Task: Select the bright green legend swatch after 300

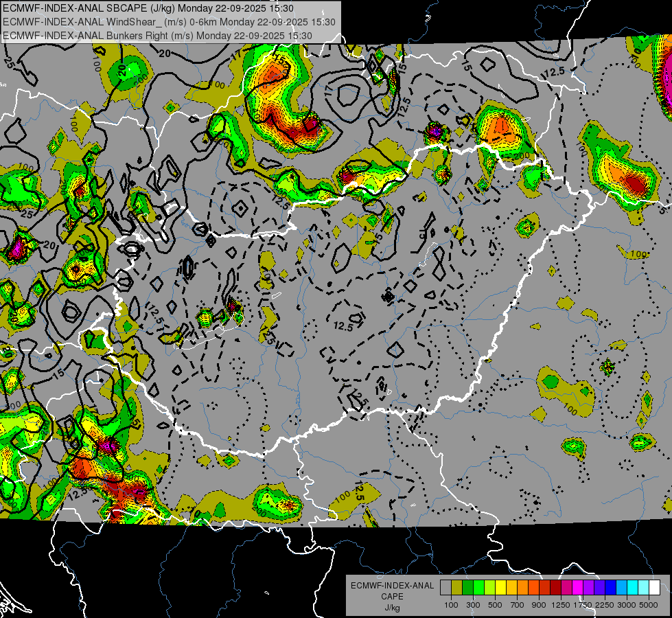Action: [x=478, y=587]
